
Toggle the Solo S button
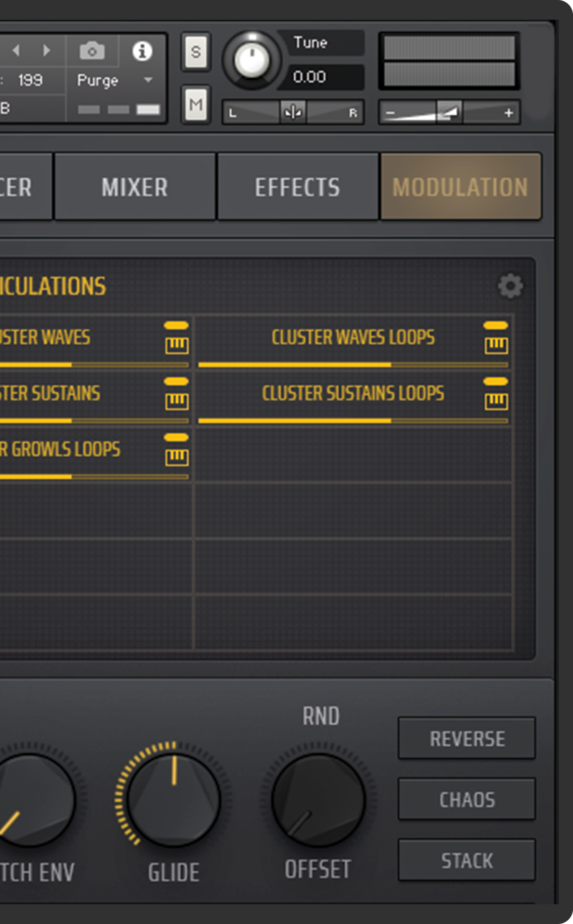coord(196,52)
